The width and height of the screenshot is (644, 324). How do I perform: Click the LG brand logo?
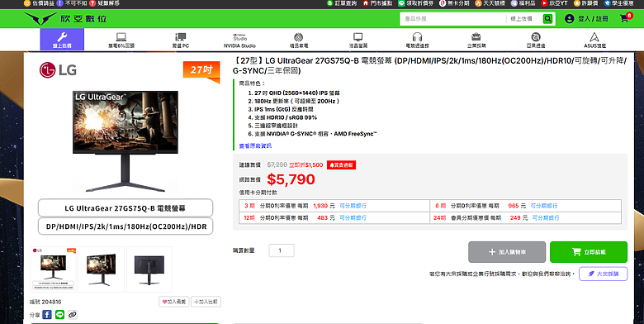pyautogui.click(x=58, y=70)
